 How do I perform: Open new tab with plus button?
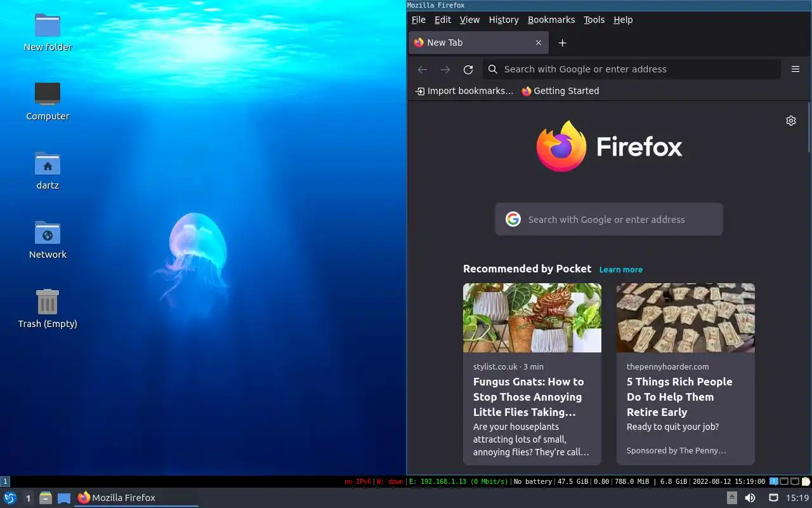pyautogui.click(x=562, y=43)
